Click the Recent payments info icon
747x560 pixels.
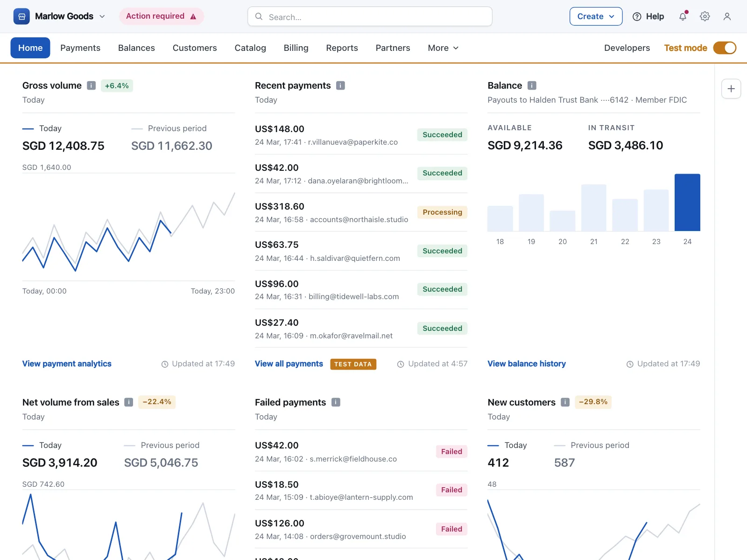click(x=341, y=85)
